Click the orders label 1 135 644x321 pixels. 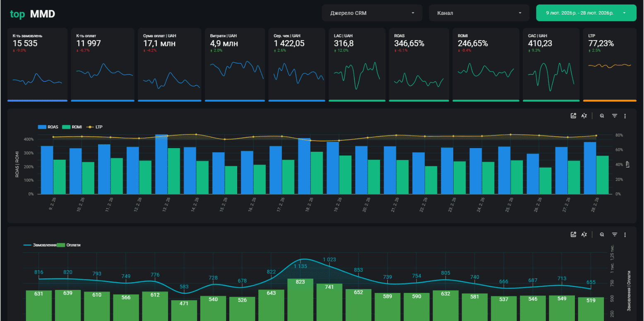pyautogui.click(x=300, y=266)
